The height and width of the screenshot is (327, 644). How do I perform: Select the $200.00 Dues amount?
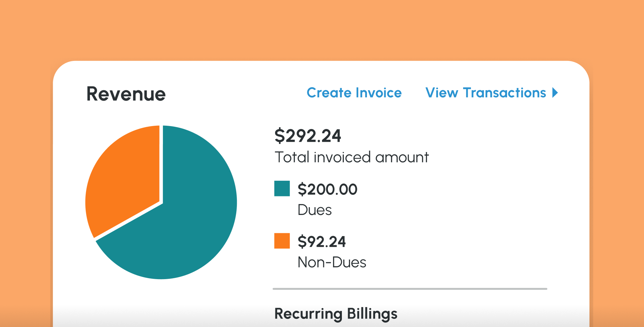coord(327,189)
